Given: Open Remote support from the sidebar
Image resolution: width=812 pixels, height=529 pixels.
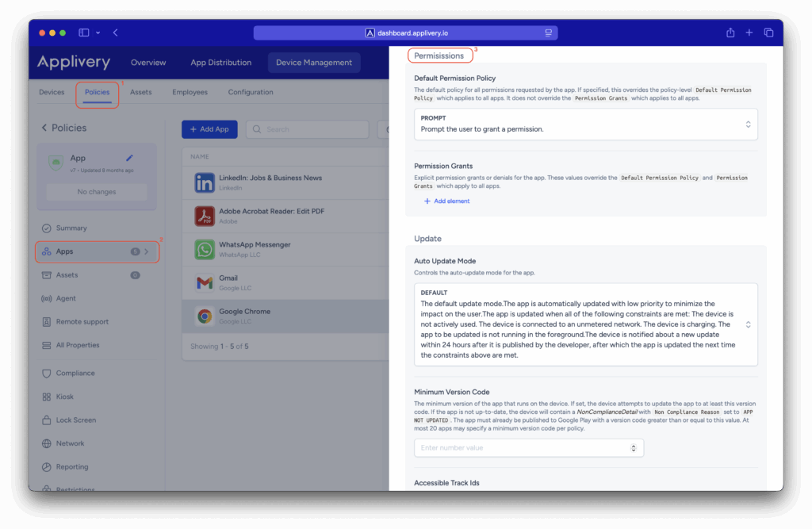Looking at the screenshot, I should pyautogui.click(x=84, y=322).
